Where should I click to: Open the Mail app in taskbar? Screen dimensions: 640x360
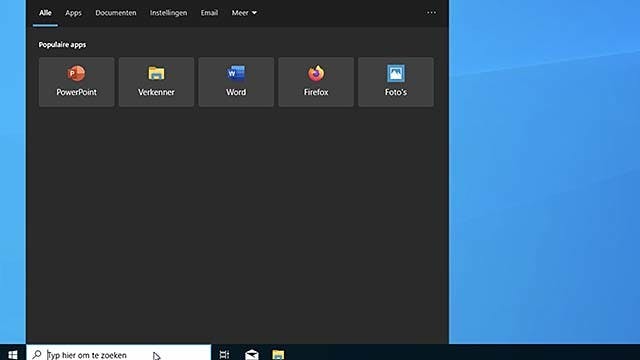(252, 354)
